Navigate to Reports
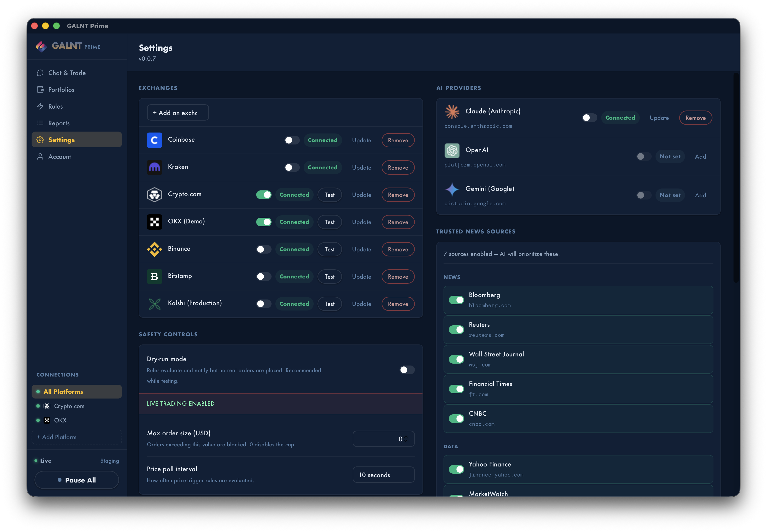The image size is (767, 532). tap(77, 123)
